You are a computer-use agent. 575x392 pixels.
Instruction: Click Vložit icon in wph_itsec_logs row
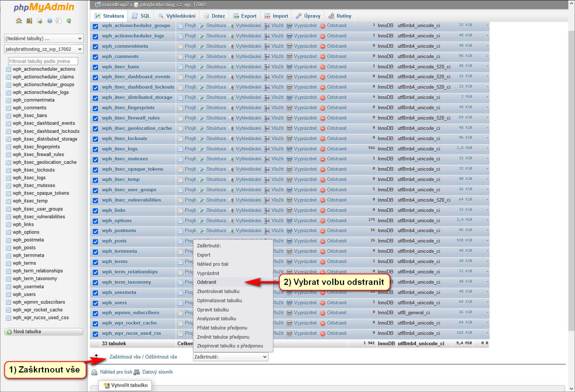[x=267, y=149]
